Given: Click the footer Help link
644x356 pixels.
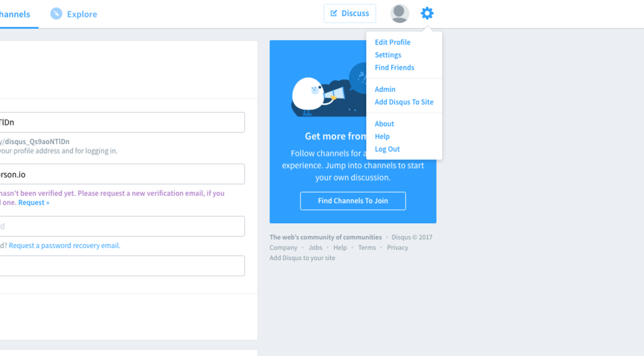Looking at the screenshot, I should [x=339, y=247].
